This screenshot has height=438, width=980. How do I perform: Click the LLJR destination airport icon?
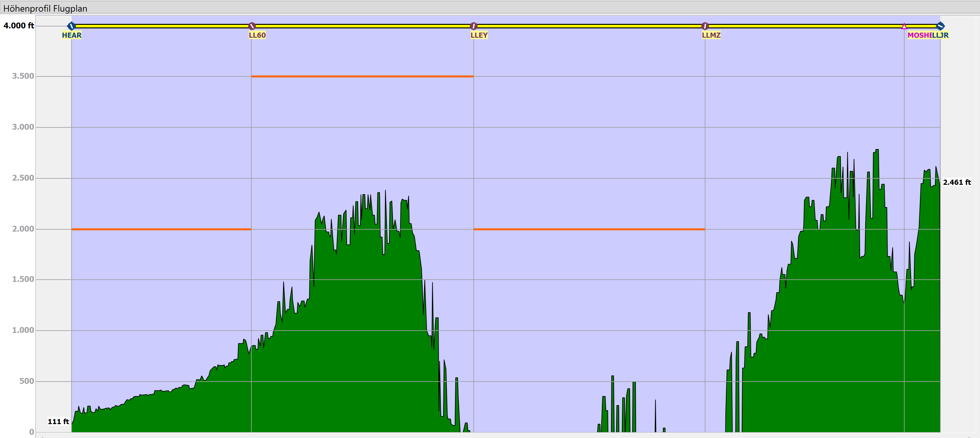[x=940, y=26]
